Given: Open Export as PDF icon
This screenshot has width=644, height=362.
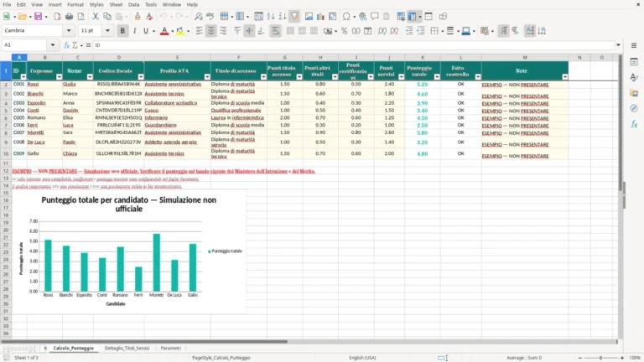Looking at the screenshot, I should click(x=57, y=17).
